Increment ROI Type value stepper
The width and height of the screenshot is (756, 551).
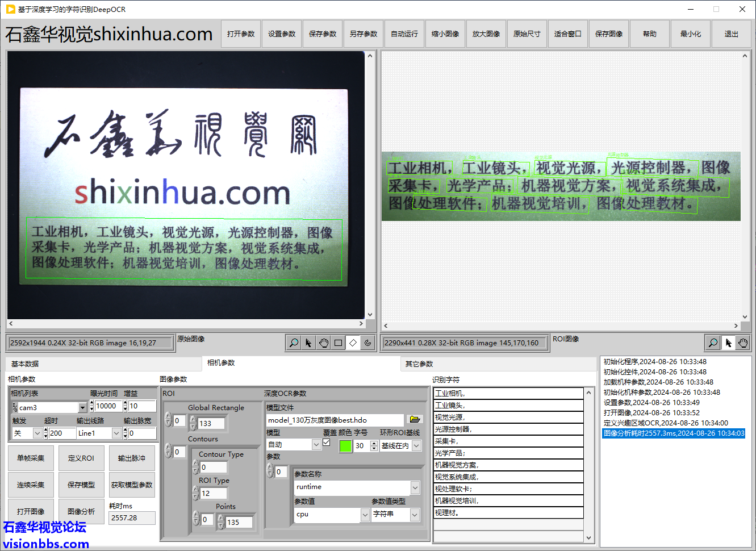point(195,490)
